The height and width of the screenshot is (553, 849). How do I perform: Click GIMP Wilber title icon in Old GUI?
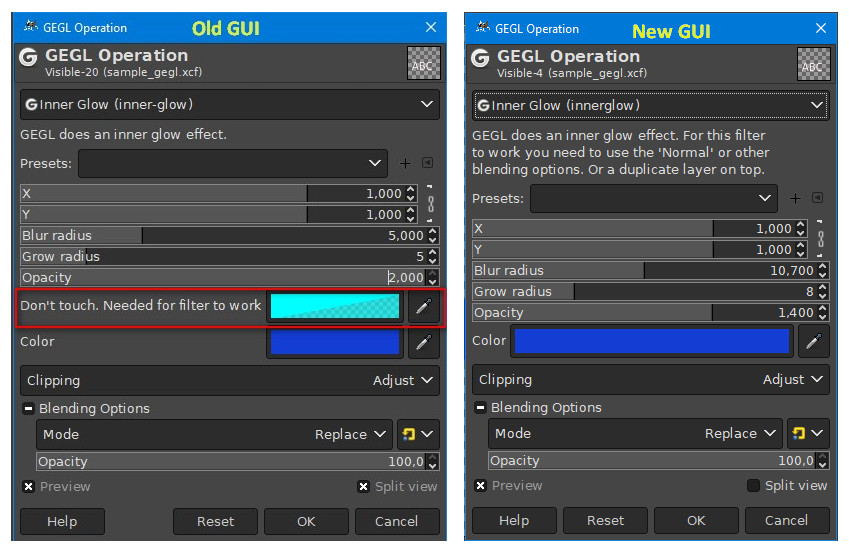pyautogui.click(x=30, y=25)
